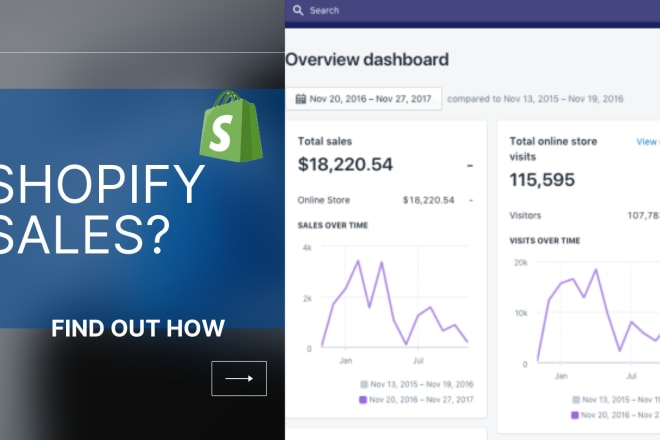
Task: Click the Online Store sales row
Action: click(385, 200)
